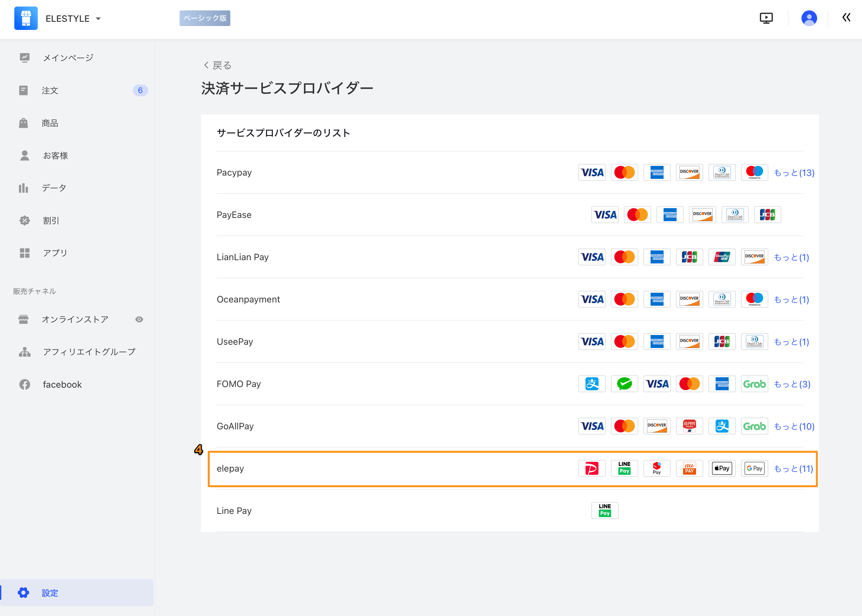The height and width of the screenshot is (616, 862).
Task: Click LINE Pay icon in Line Pay row
Action: pos(605,511)
